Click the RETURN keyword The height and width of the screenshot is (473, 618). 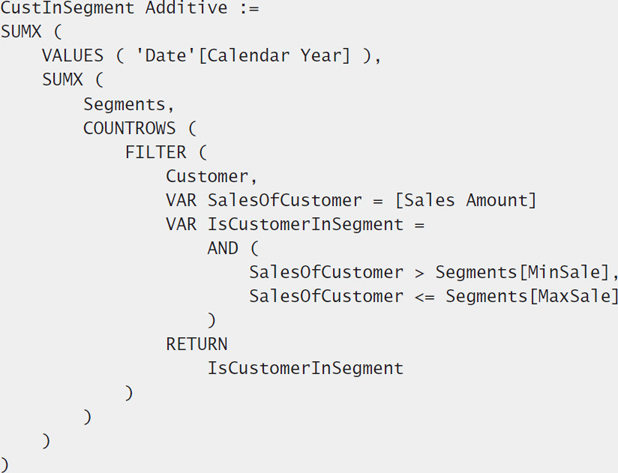coord(197,344)
